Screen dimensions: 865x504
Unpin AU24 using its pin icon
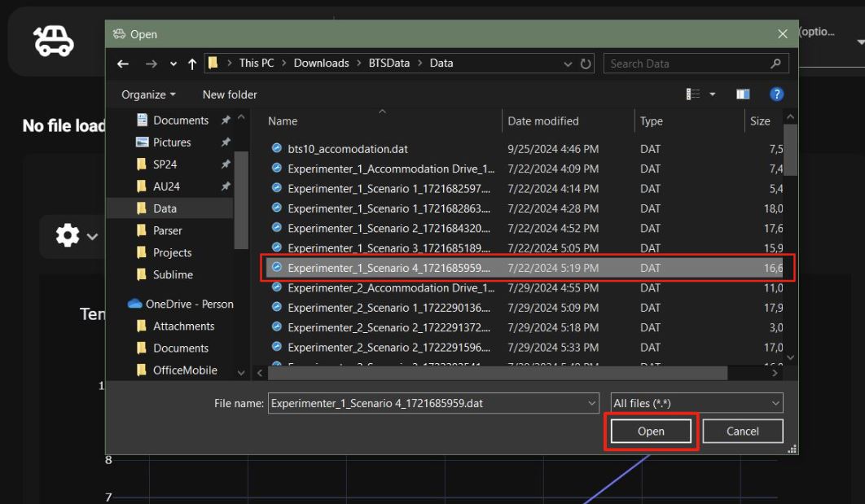tap(226, 186)
